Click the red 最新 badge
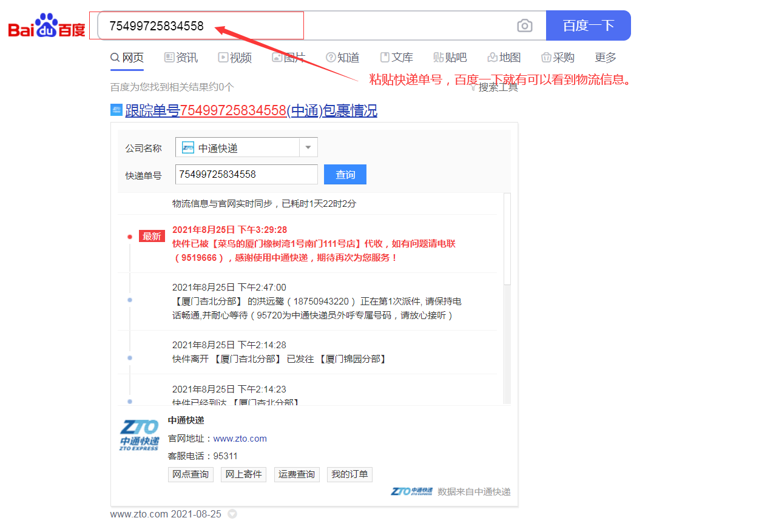Image resolution: width=773 pixels, height=532 pixels. (152, 237)
